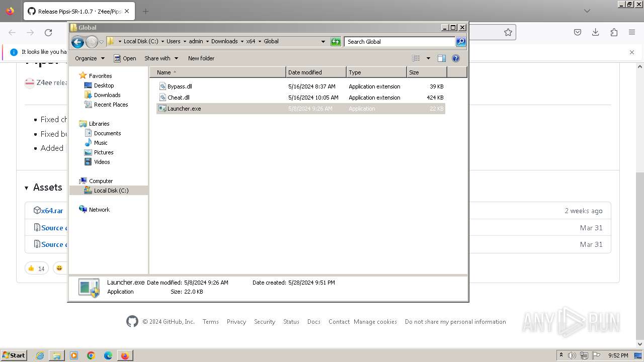Reload the Firefox page
The image size is (644, 362).
click(48, 33)
